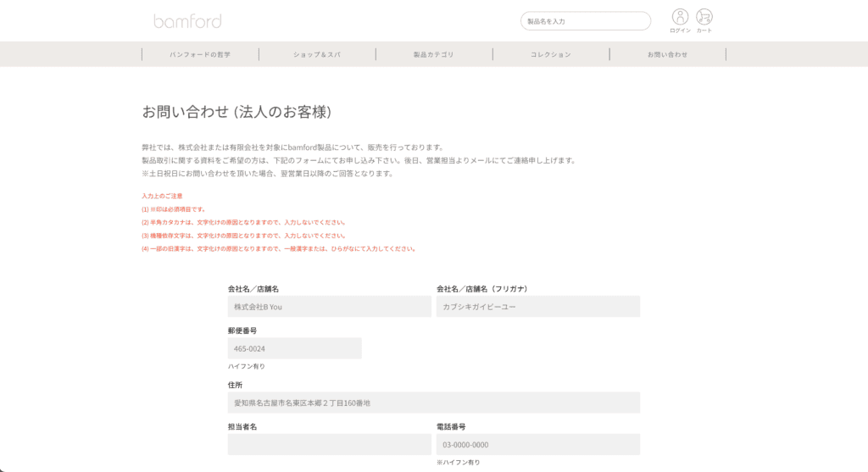Click the empty 担当者名 input field
The image size is (868, 472).
330,444
